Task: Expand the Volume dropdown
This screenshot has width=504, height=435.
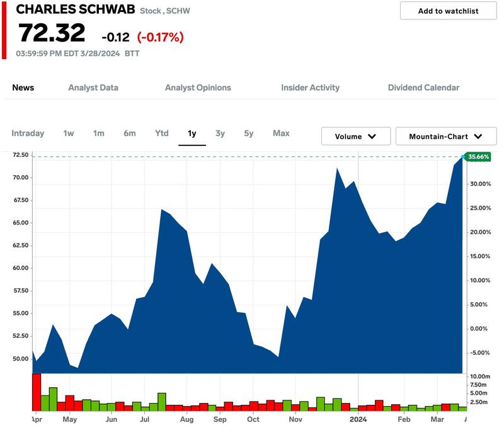Action: [356, 136]
